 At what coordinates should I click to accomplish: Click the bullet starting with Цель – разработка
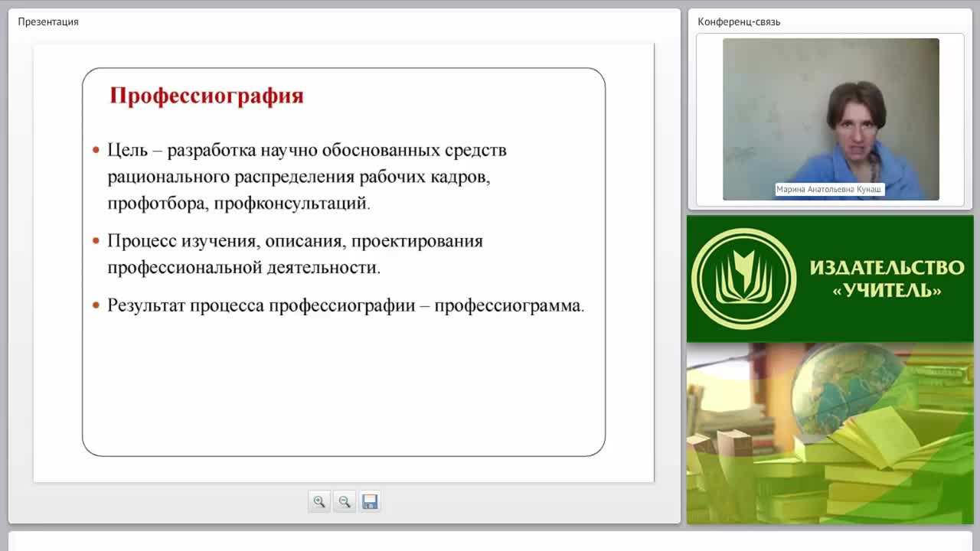click(x=306, y=177)
